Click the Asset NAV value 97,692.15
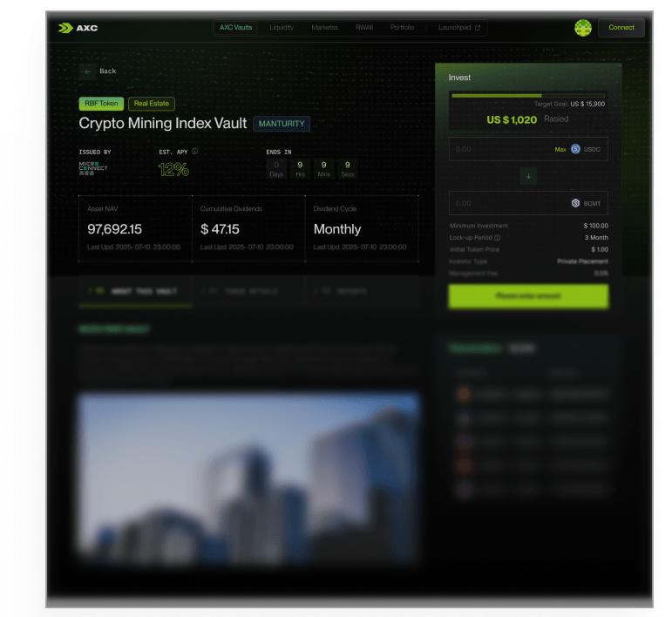Screen dimensions: 672x617 pyautogui.click(x=114, y=229)
